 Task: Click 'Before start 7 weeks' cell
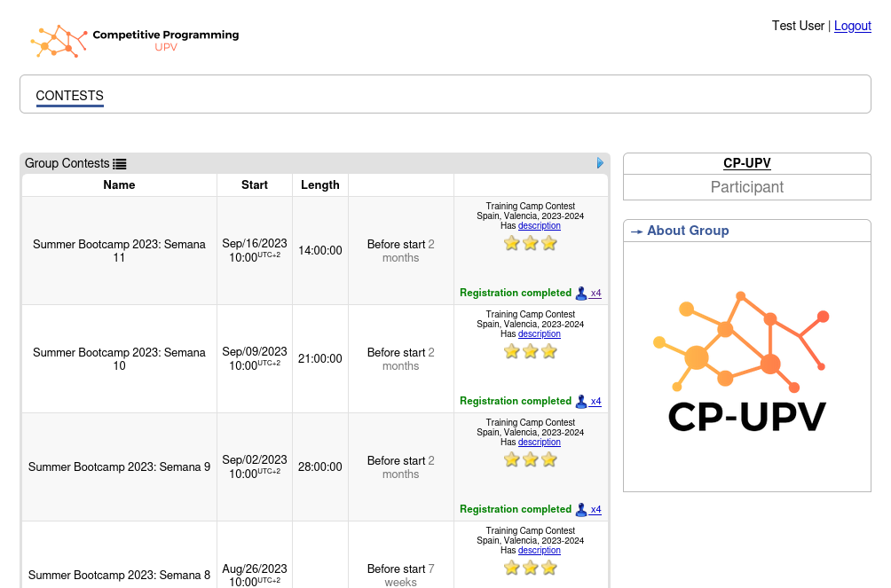[400, 575]
